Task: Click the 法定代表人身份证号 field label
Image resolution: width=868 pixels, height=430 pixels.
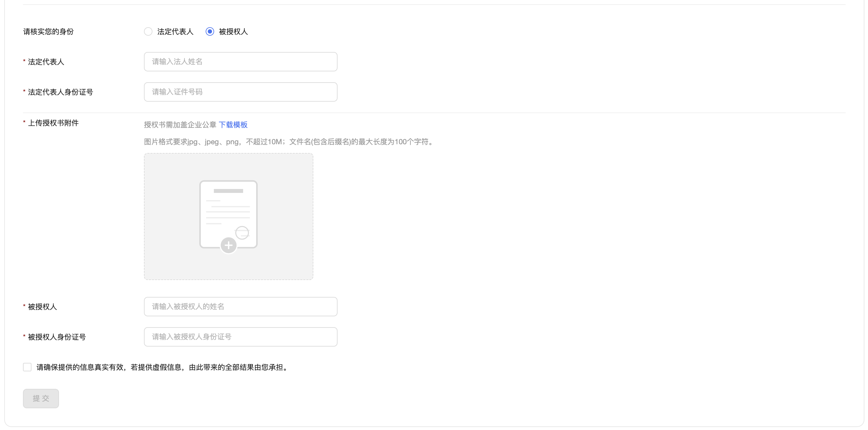Action: (60, 92)
